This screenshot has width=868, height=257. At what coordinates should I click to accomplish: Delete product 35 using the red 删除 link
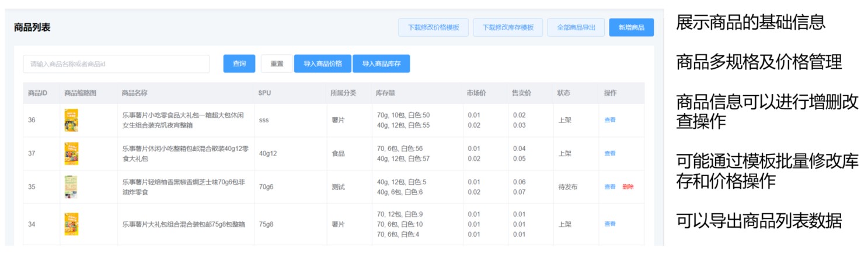628,187
